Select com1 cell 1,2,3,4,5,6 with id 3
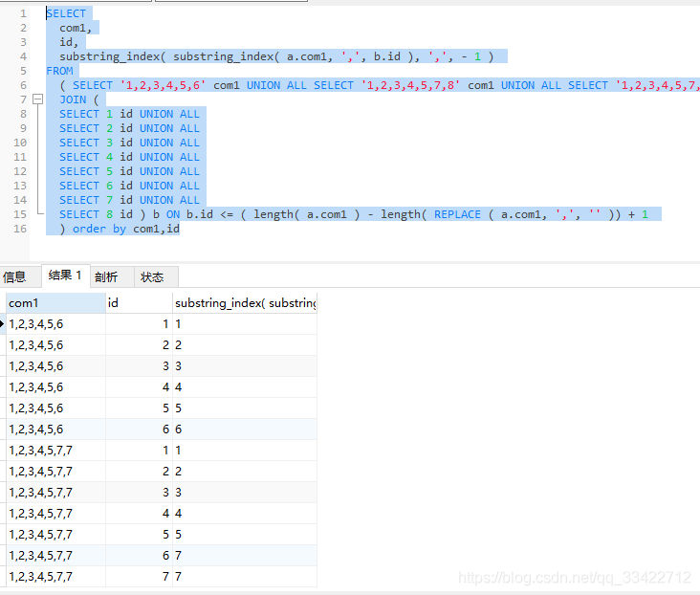The width and height of the screenshot is (700, 595). [x=55, y=365]
